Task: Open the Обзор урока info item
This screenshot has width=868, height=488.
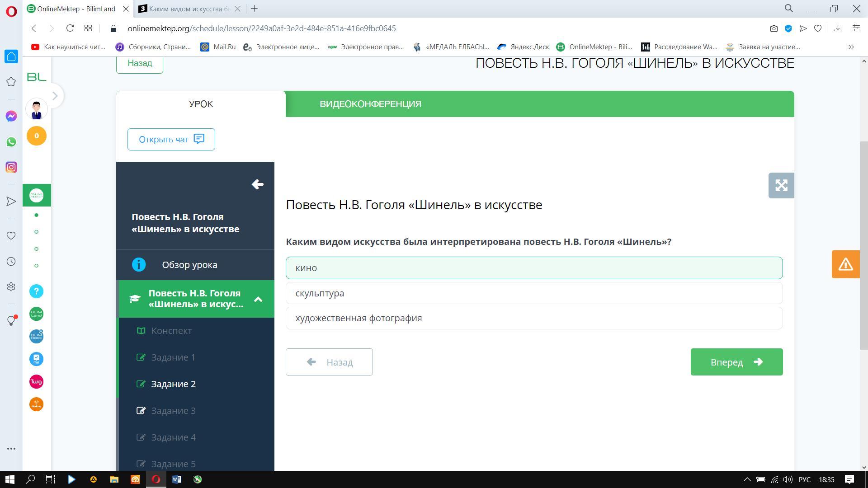Action: 189,265
